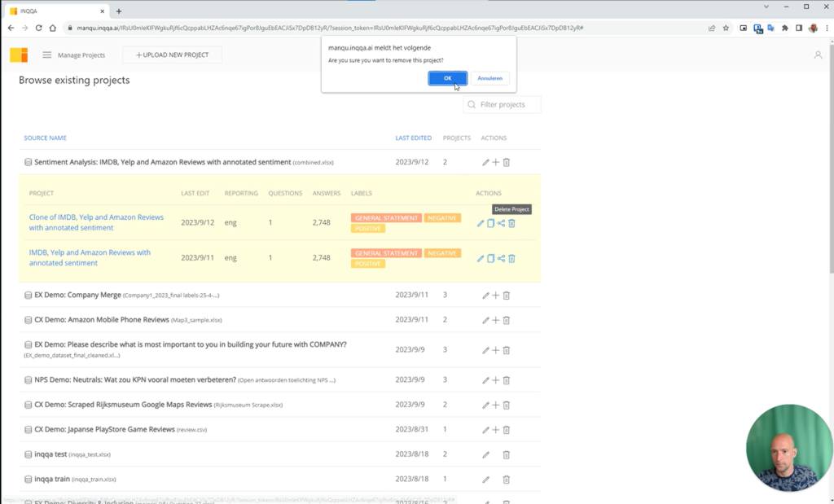The height and width of the screenshot is (504, 834).
Task: Reload the page in Chrome
Action: [x=38, y=28]
